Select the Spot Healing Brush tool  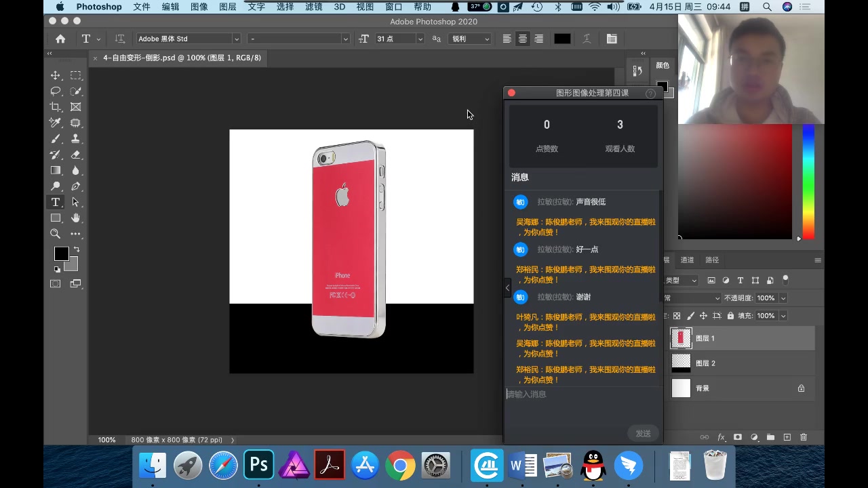click(76, 123)
